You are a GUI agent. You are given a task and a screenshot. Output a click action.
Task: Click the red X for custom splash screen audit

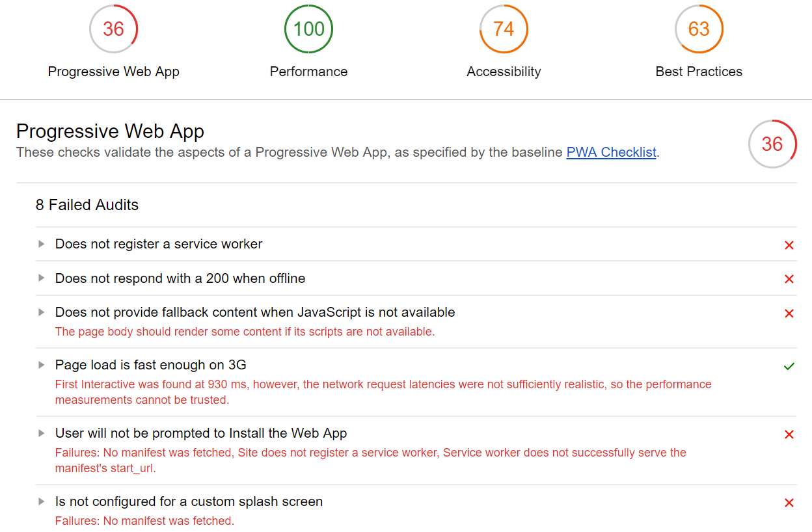(789, 503)
